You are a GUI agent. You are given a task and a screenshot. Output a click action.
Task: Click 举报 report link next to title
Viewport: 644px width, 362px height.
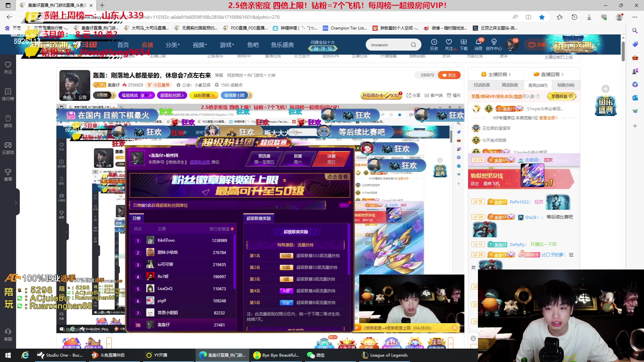click(x=219, y=75)
